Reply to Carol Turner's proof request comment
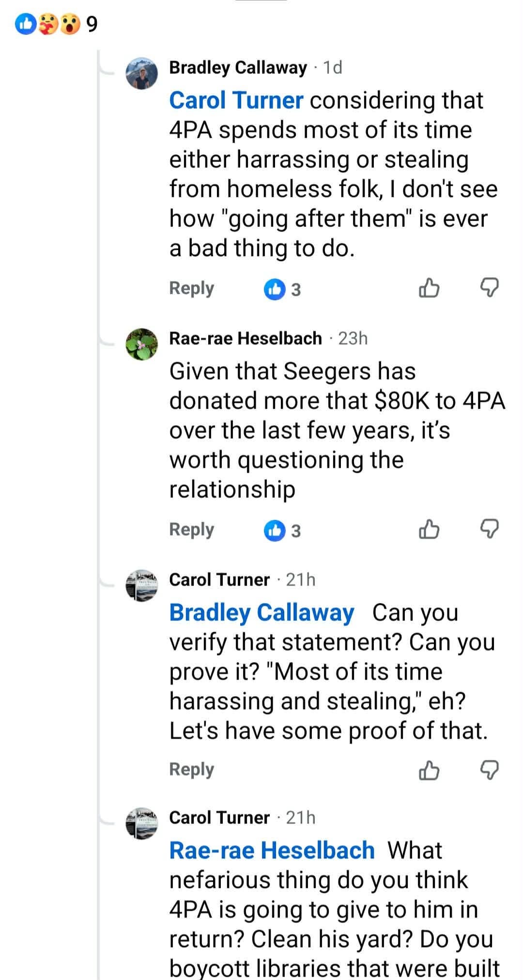This screenshot has height=980, width=523. (x=191, y=769)
